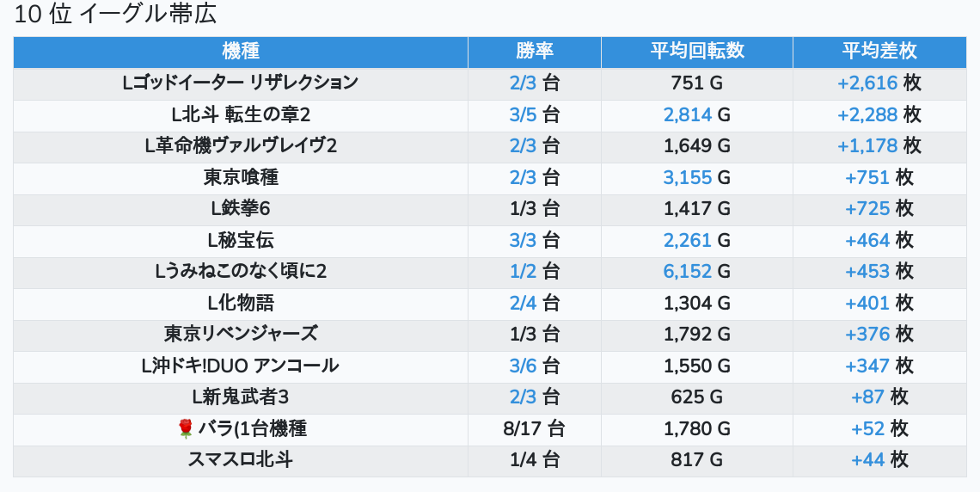
Task: Click L革命機ヴァルヴレイヴ2 machine name
Action: coord(241,146)
